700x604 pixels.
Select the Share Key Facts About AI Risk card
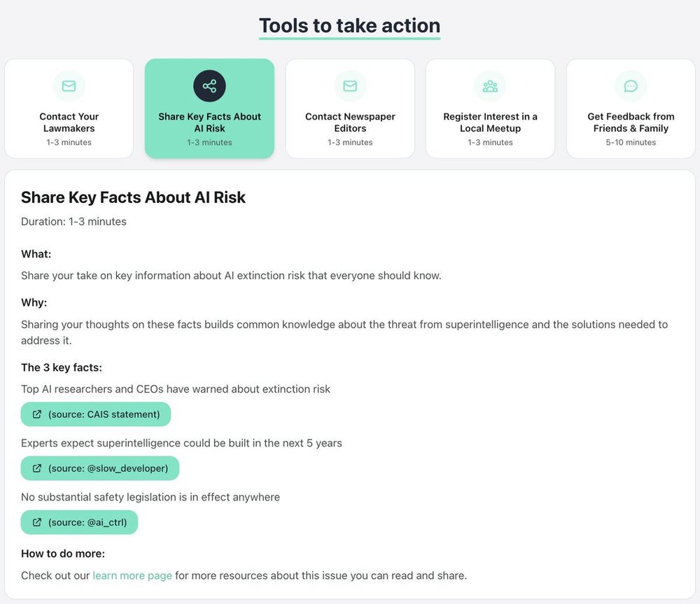pyautogui.click(x=209, y=108)
